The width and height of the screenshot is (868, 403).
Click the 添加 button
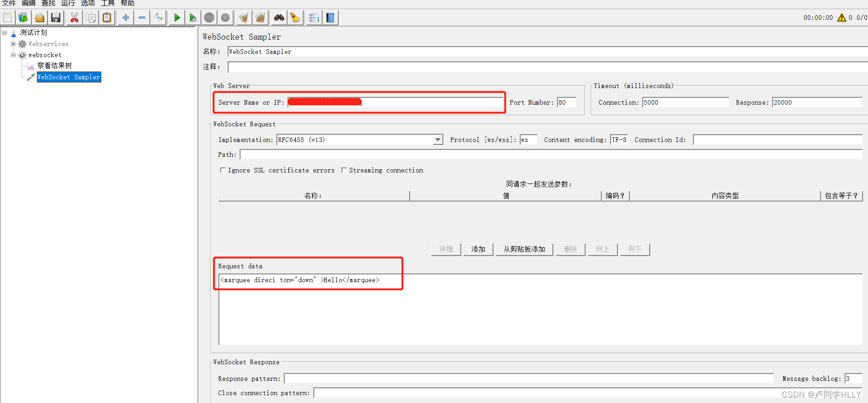click(478, 249)
